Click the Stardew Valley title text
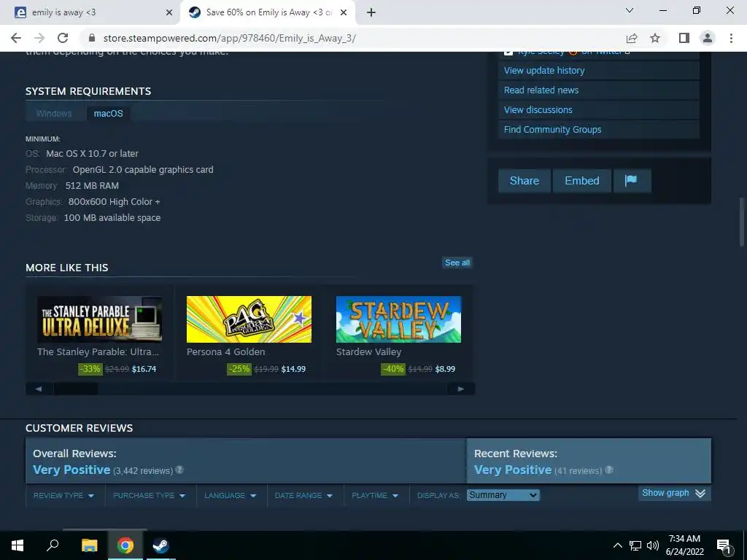This screenshot has width=747, height=560. coord(368,352)
